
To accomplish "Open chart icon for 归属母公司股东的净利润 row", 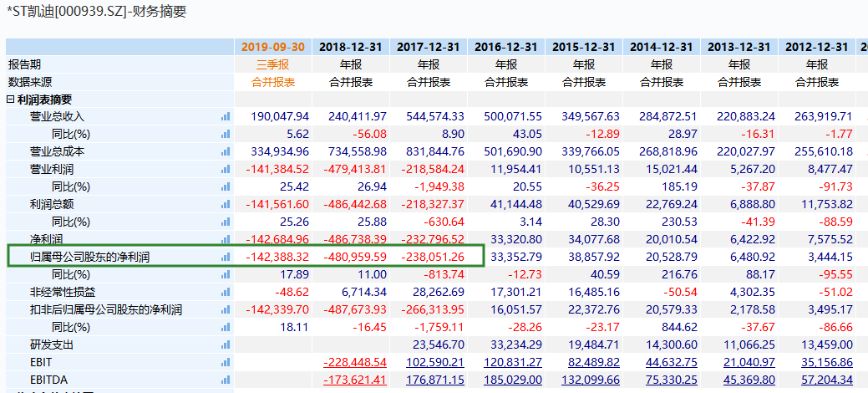I will click(x=226, y=258).
